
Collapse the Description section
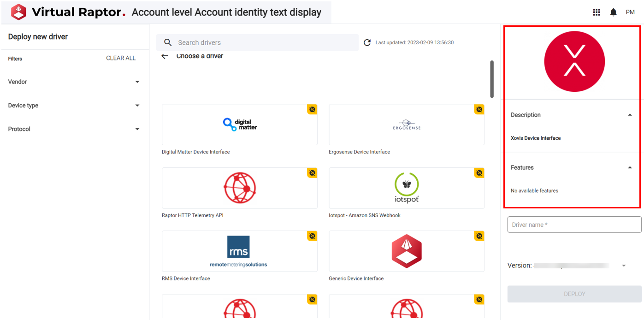click(x=630, y=114)
